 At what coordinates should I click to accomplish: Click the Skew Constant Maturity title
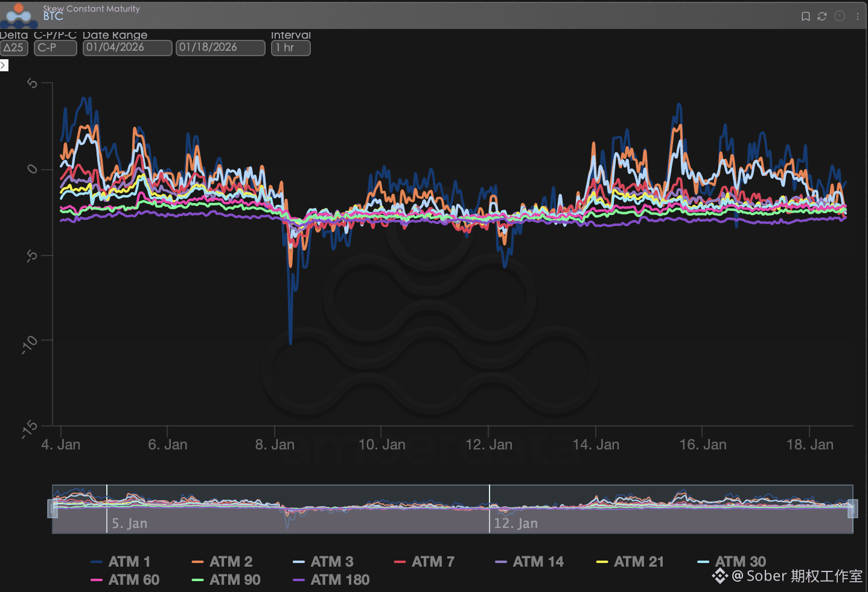91,8
